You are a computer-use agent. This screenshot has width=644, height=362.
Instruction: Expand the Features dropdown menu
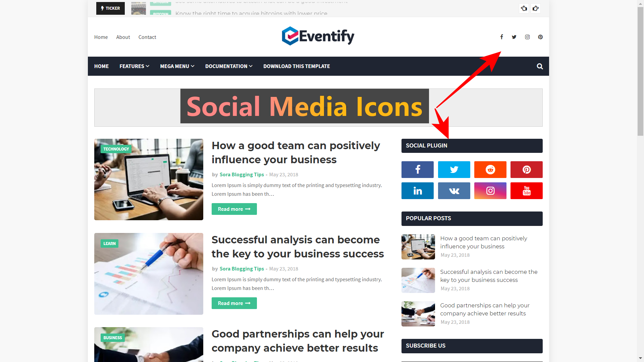click(134, 66)
